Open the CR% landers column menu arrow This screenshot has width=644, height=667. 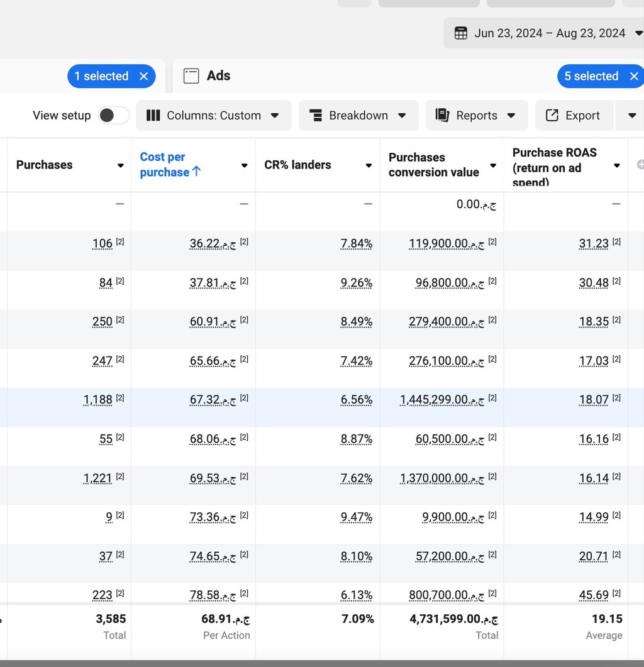369,165
